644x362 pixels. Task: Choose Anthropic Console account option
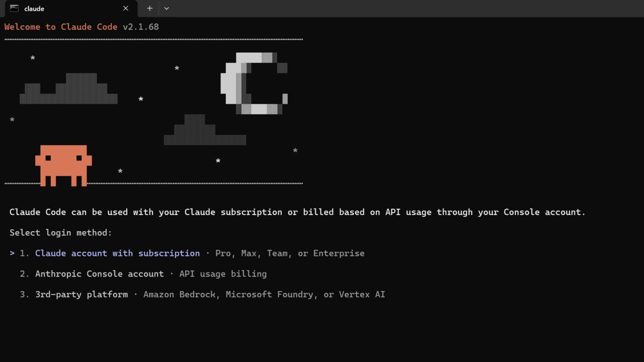99,274
